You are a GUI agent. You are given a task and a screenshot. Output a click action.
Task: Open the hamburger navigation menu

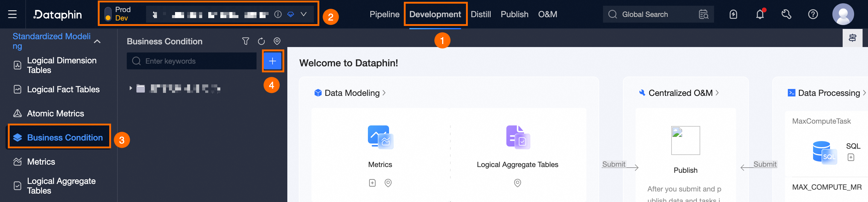[12, 14]
